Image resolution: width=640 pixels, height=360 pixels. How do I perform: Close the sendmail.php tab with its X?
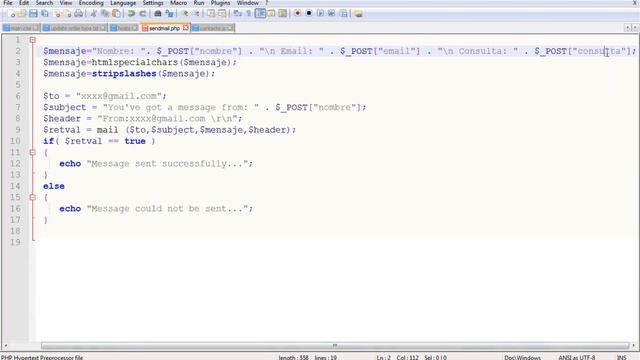(186, 28)
